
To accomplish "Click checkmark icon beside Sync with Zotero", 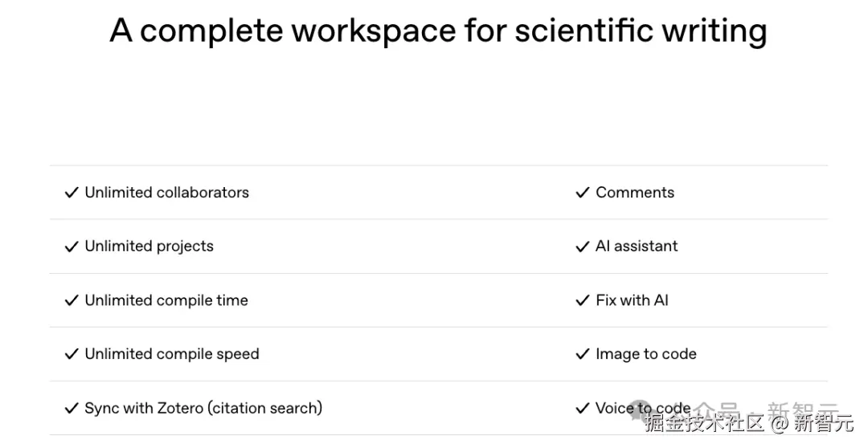I will 72,408.
